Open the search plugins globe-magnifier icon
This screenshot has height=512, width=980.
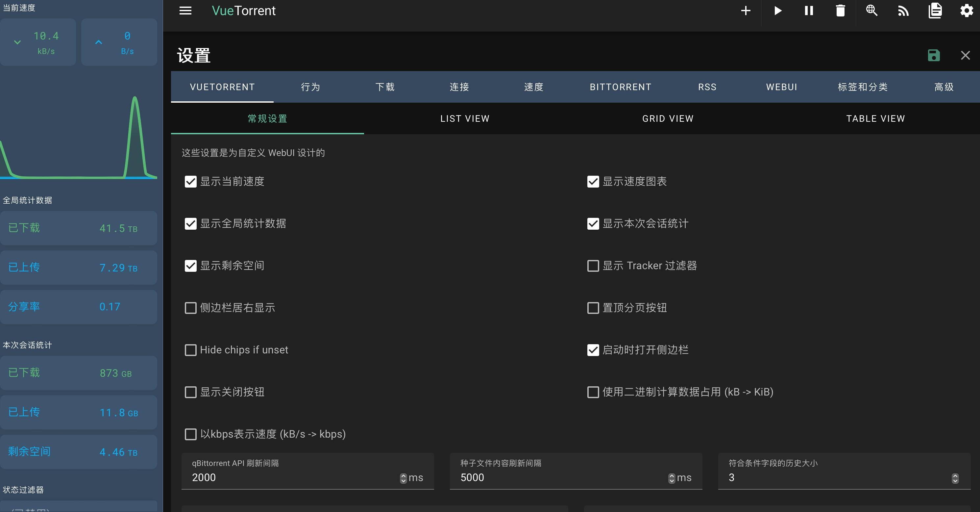tap(871, 11)
